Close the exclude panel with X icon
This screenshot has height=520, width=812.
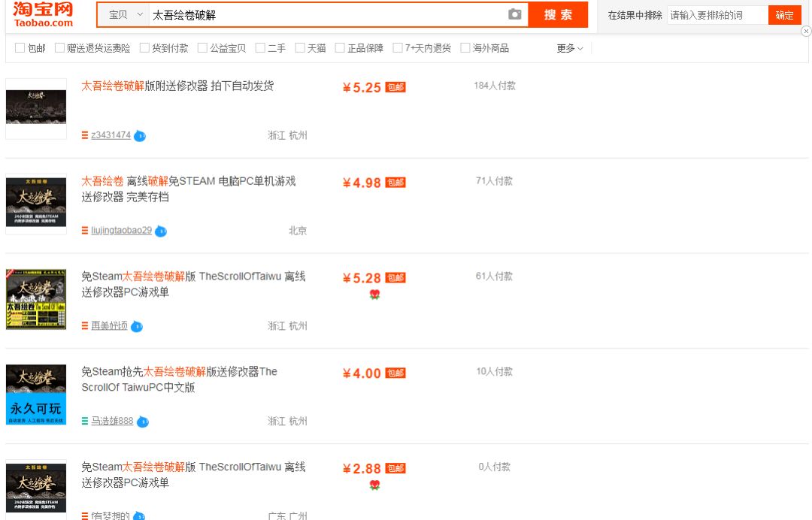pyautogui.click(x=806, y=31)
